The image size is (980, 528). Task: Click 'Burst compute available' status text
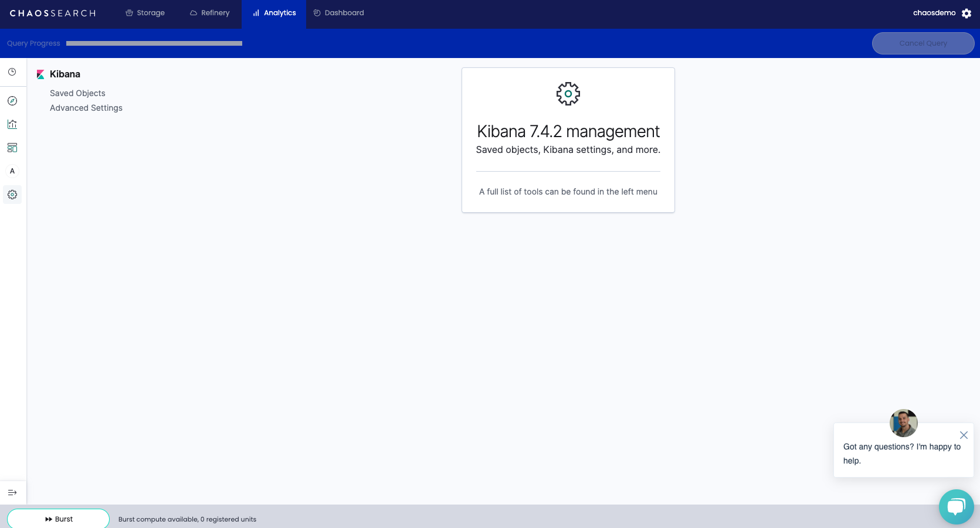(187, 519)
